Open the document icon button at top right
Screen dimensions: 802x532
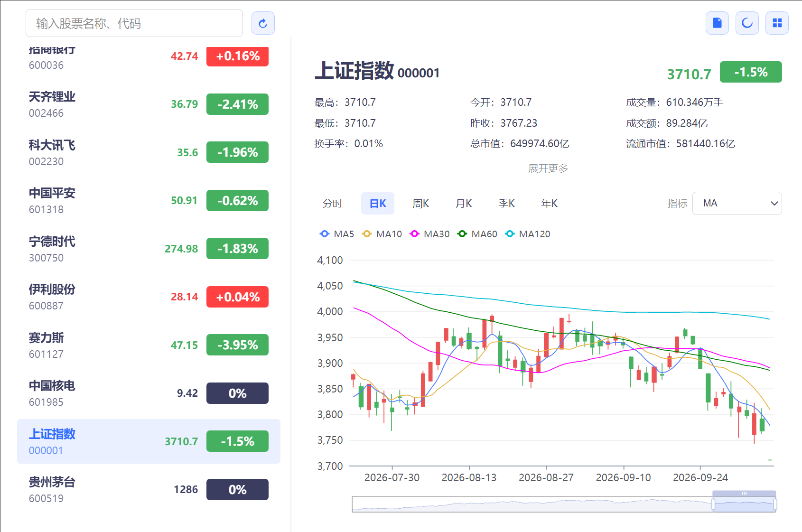point(717,23)
